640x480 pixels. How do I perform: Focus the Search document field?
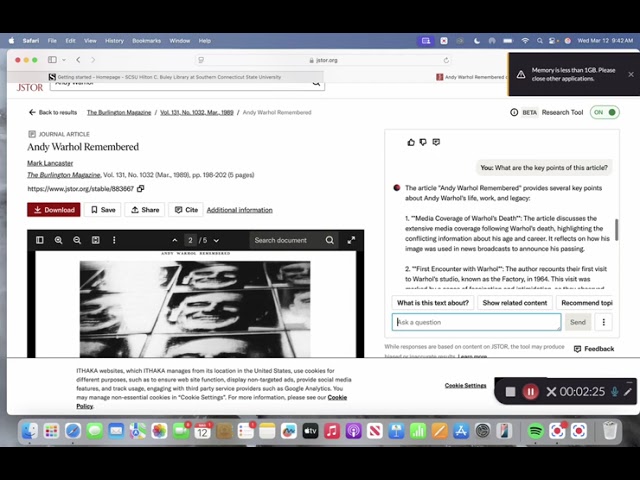click(x=287, y=240)
